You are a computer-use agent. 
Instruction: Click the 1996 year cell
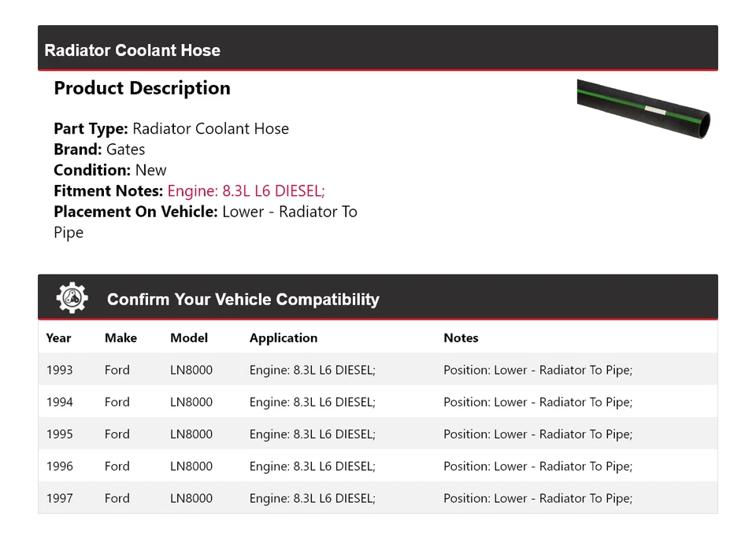pos(59,467)
